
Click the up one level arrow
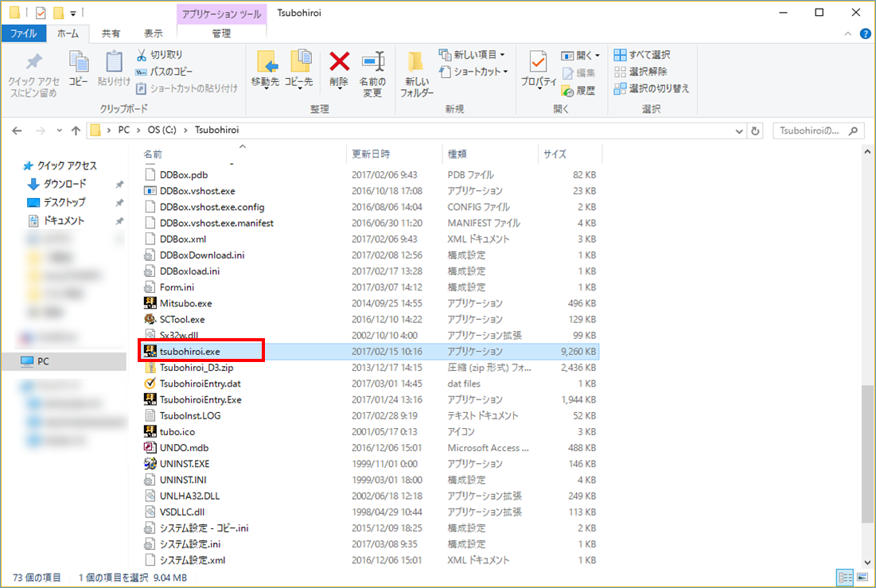[76, 130]
